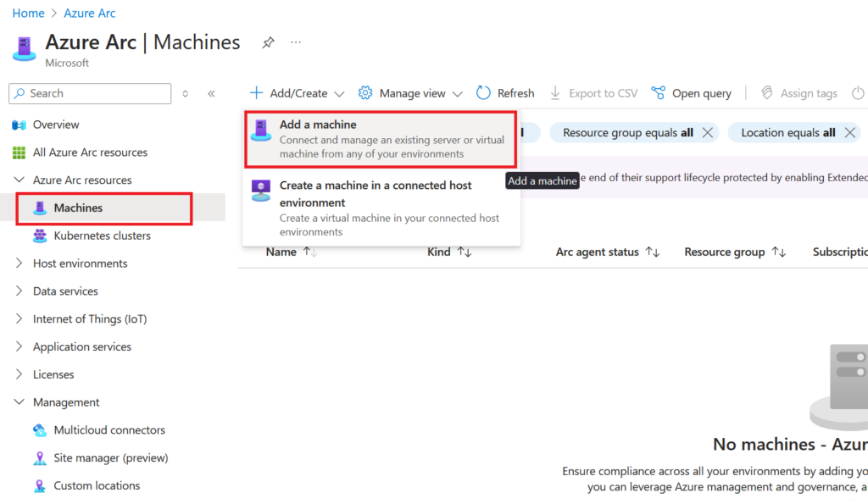The width and height of the screenshot is (868, 504).
Task: Click the connected host environment machine icon
Action: pos(261,191)
